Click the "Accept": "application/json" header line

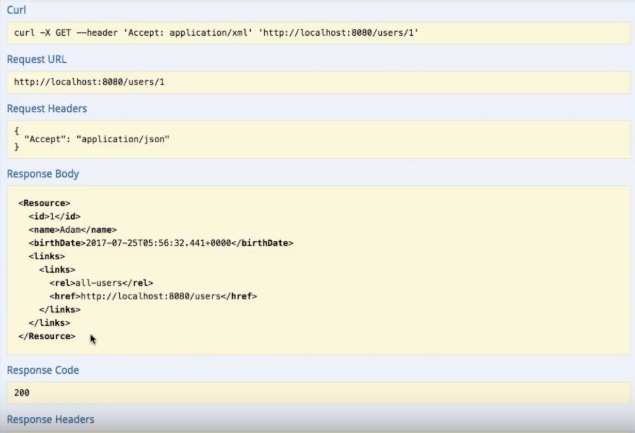(x=97, y=139)
